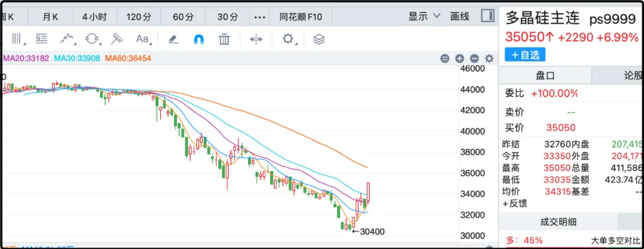Select the 盘口 panel tab
Screen dimensions: 644x249
coord(545,76)
